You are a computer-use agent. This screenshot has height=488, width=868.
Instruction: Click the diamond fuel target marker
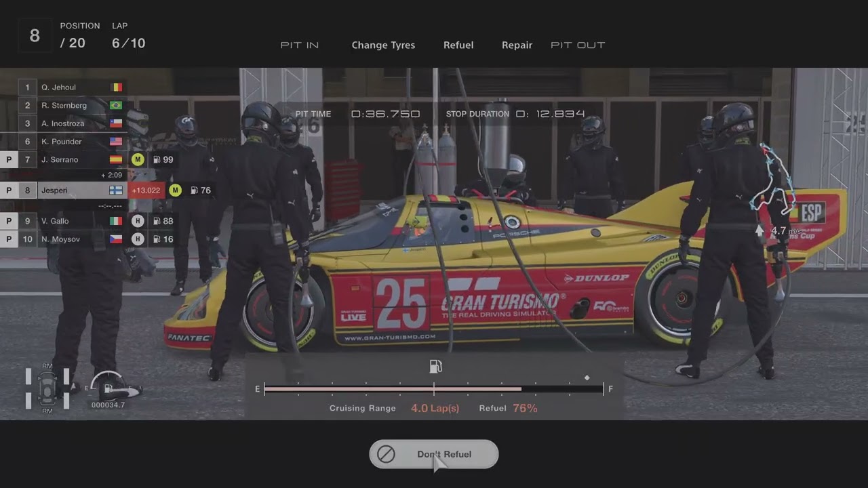(587, 378)
